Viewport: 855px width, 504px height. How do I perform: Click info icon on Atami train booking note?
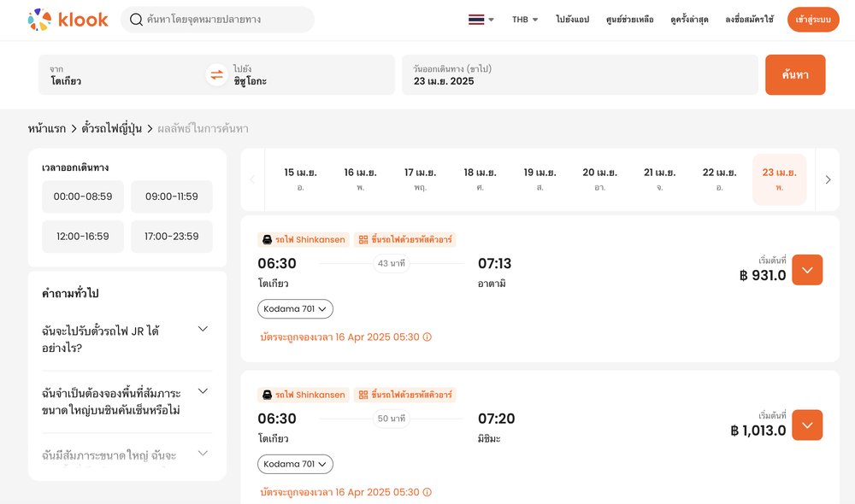[427, 337]
